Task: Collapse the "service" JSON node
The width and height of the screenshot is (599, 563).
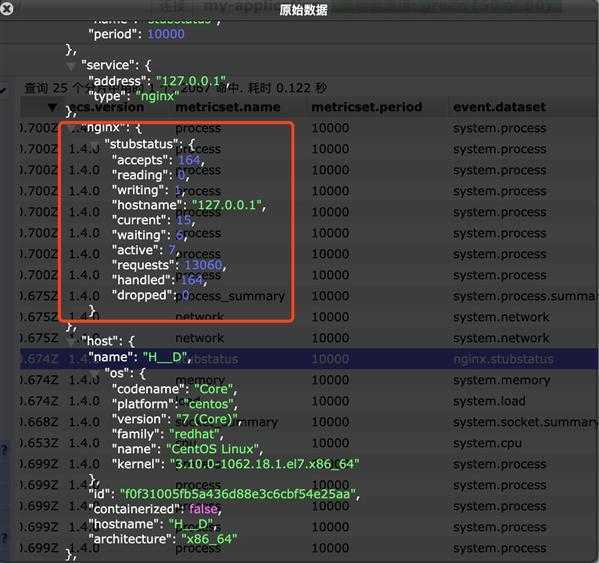Action: tap(71, 66)
